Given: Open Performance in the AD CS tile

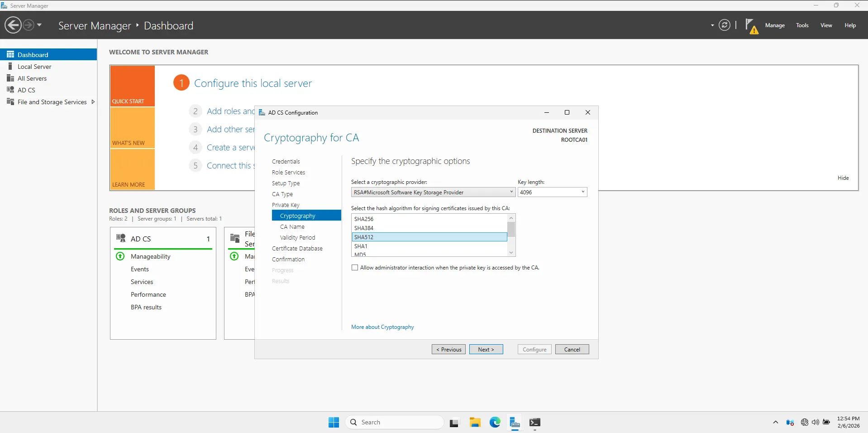Looking at the screenshot, I should coord(148,294).
